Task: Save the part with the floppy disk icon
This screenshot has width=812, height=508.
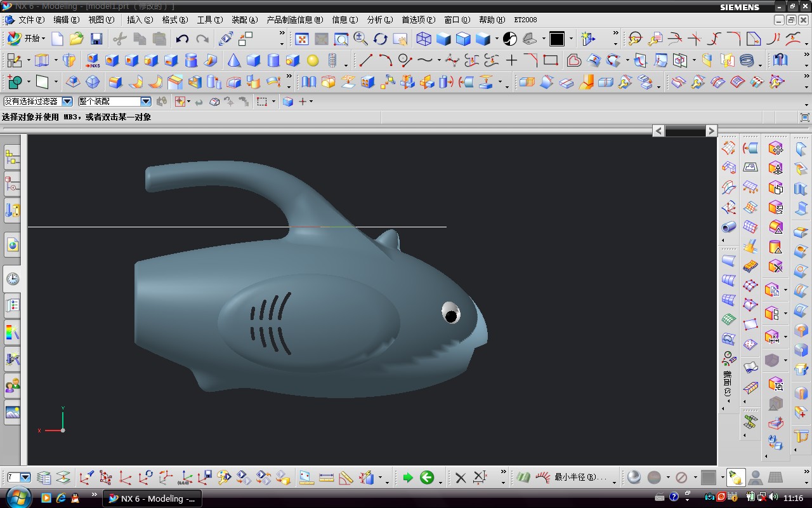Action: (96, 39)
